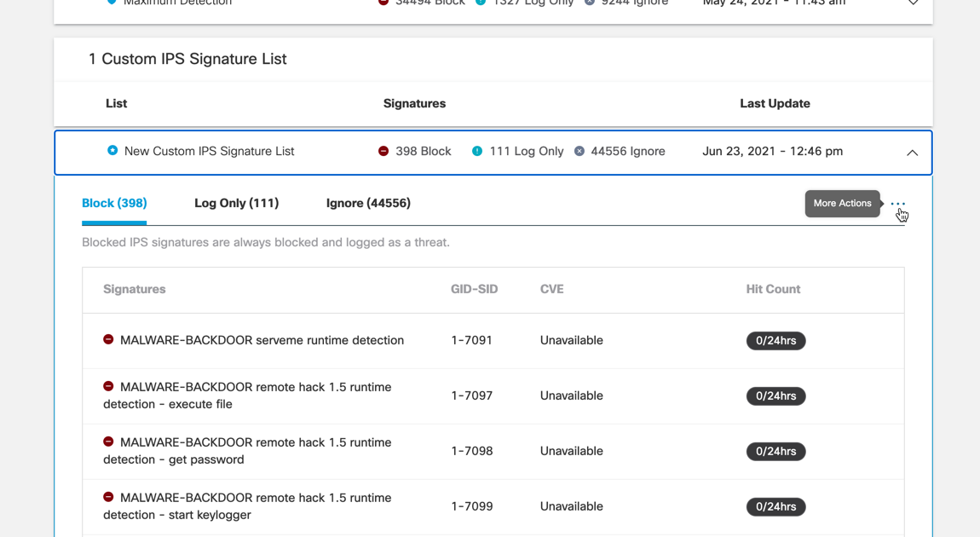980x537 pixels.
Task: Click block icon for start keylogger signature
Action: [x=108, y=497]
